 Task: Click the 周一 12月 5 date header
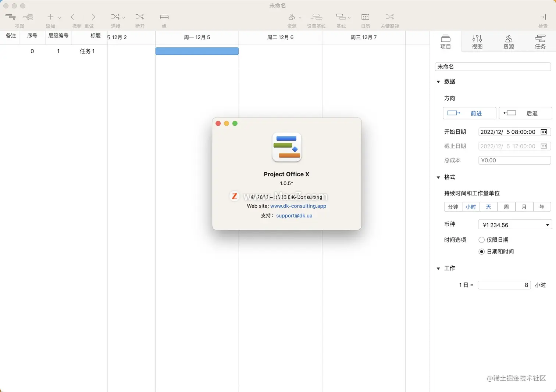point(197,37)
